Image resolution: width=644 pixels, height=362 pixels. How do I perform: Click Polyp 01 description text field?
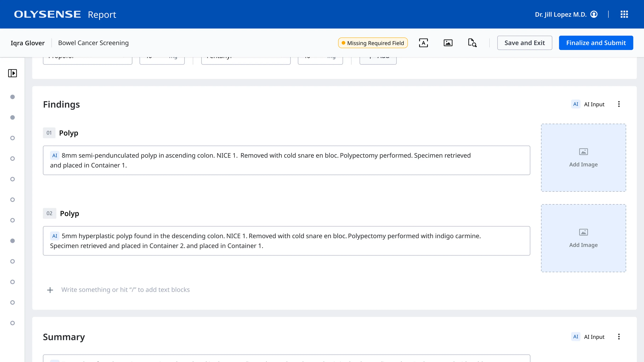click(286, 160)
